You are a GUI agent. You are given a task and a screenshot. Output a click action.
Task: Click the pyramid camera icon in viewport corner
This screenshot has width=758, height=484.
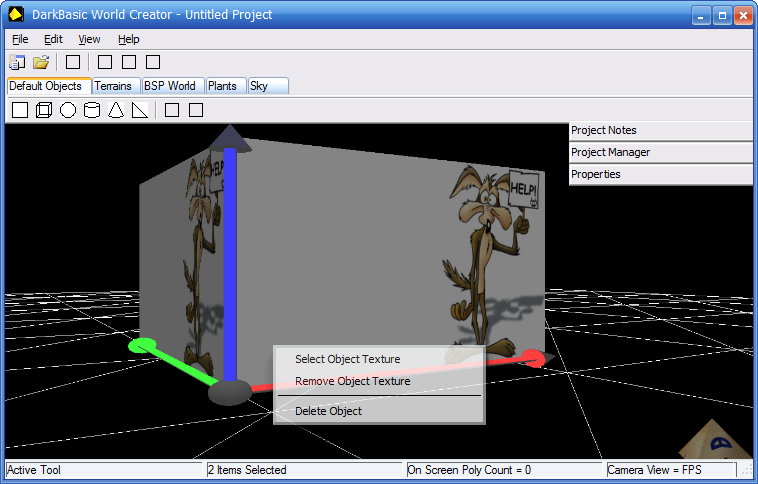tap(715, 439)
